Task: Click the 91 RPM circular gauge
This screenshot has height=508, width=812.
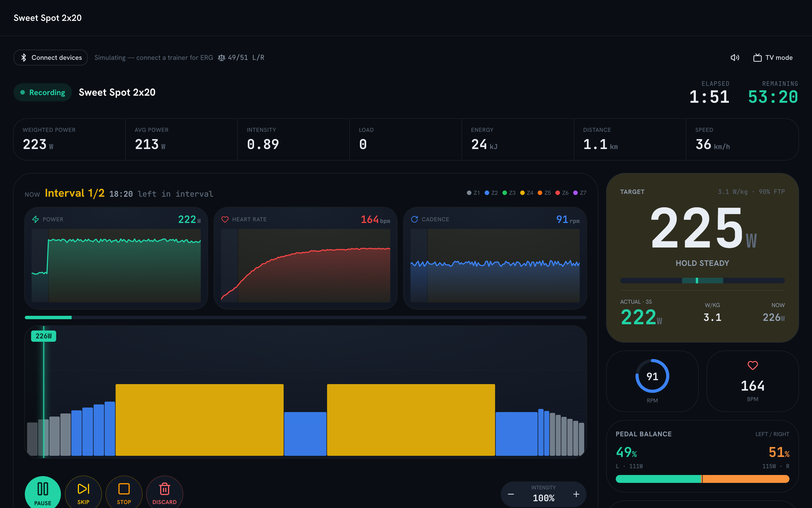Action: pos(652,376)
